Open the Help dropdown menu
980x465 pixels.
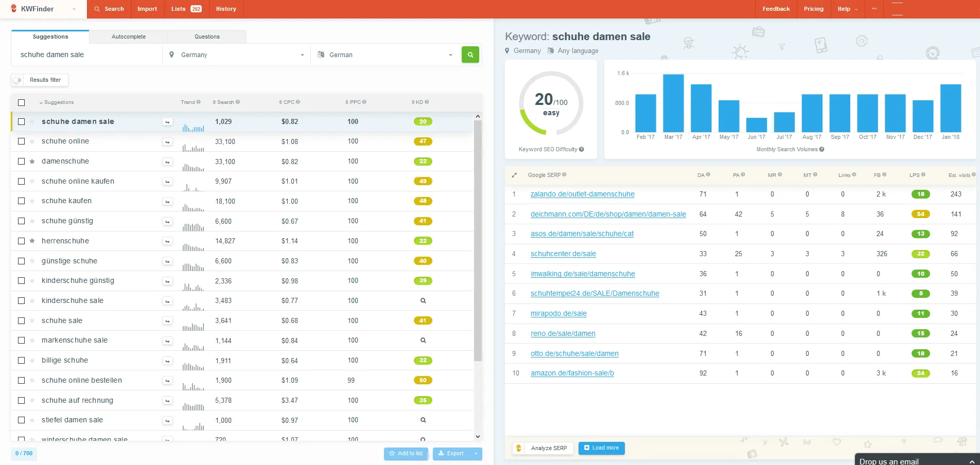[x=847, y=9]
